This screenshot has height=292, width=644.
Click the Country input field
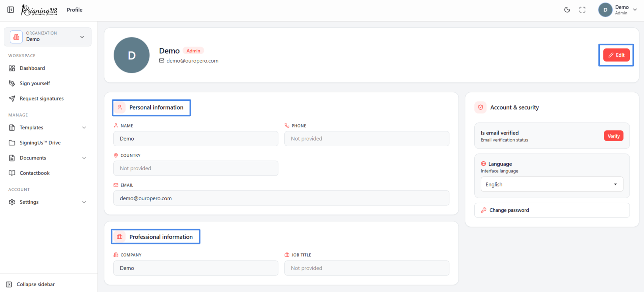tap(196, 168)
